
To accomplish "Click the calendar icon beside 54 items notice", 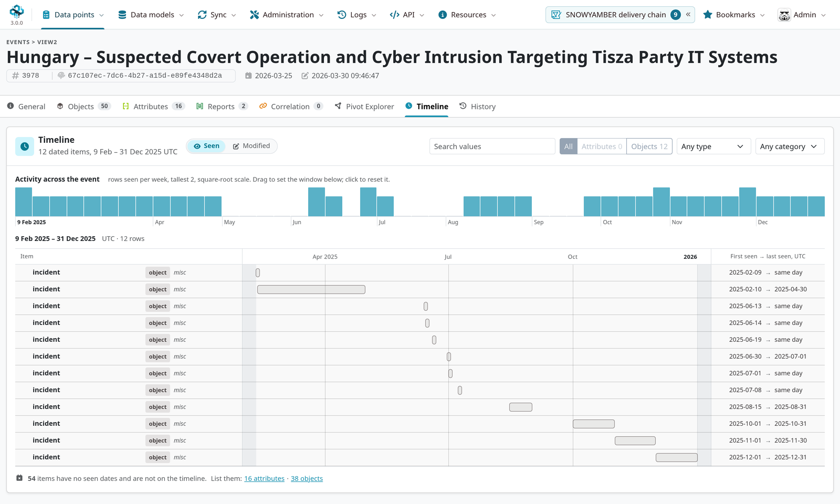I will click(19, 478).
